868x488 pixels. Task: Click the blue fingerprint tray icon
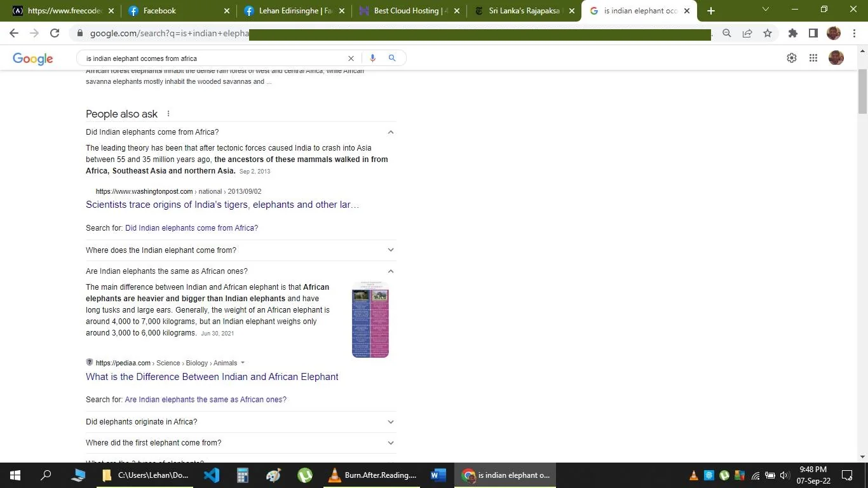point(709,475)
